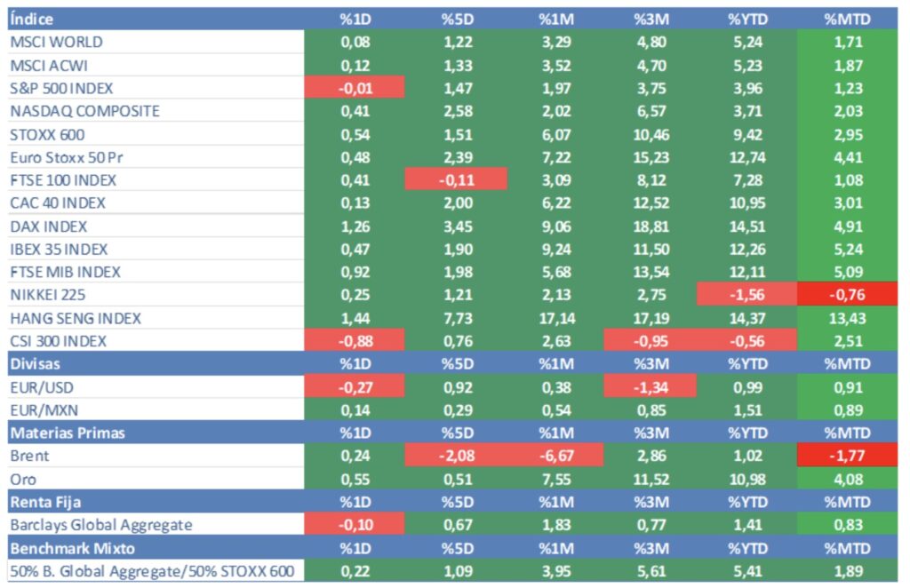This screenshot has height=588, width=910.
Task: Select the HANG SENG %MTD cell 13,43
Action: [x=845, y=318]
